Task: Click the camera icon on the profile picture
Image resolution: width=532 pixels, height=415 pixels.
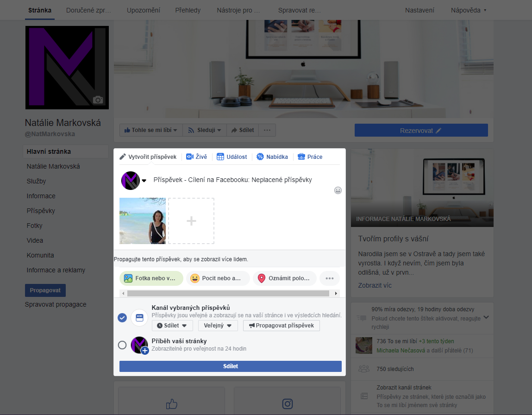Action: tap(98, 100)
